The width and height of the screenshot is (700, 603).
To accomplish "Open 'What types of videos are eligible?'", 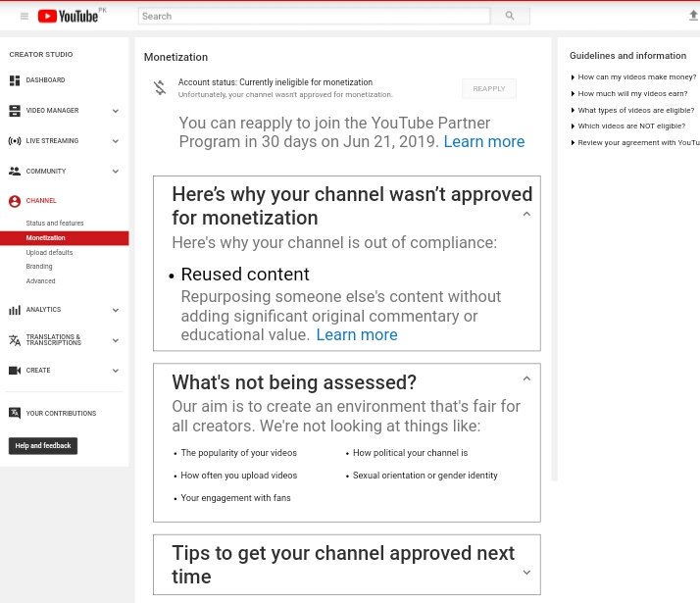I will 636,110.
